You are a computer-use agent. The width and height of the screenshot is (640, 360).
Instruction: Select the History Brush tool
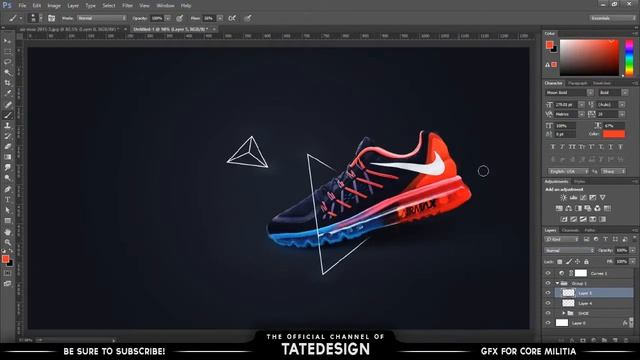click(x=7, y=136)
